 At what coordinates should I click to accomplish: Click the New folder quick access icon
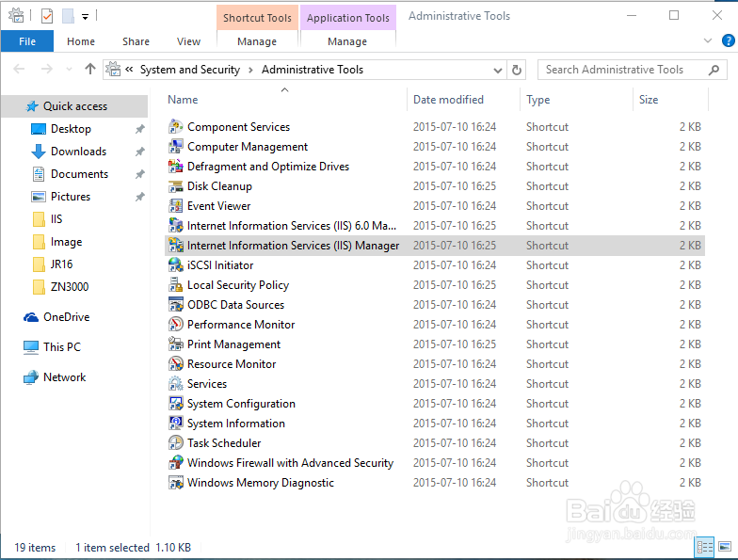(68, 17)
